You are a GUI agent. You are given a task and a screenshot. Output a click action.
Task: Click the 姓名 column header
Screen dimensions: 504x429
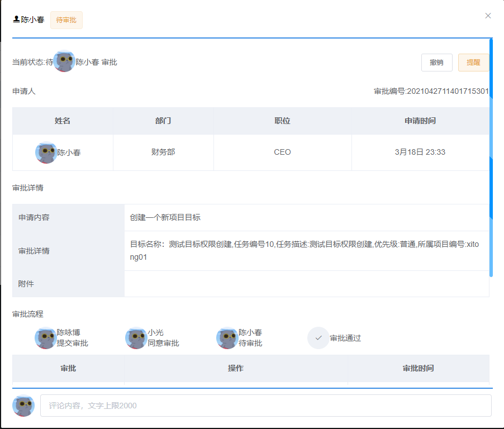click(x=63, y=121)
